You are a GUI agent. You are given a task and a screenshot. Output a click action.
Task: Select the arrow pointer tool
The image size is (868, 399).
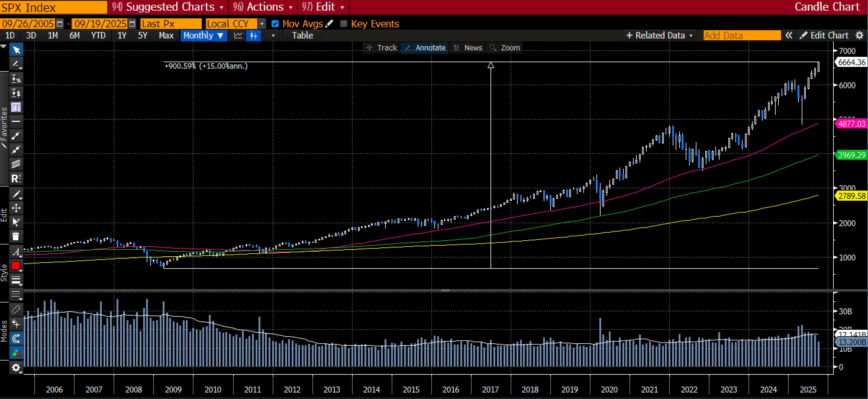click(16, 50)
